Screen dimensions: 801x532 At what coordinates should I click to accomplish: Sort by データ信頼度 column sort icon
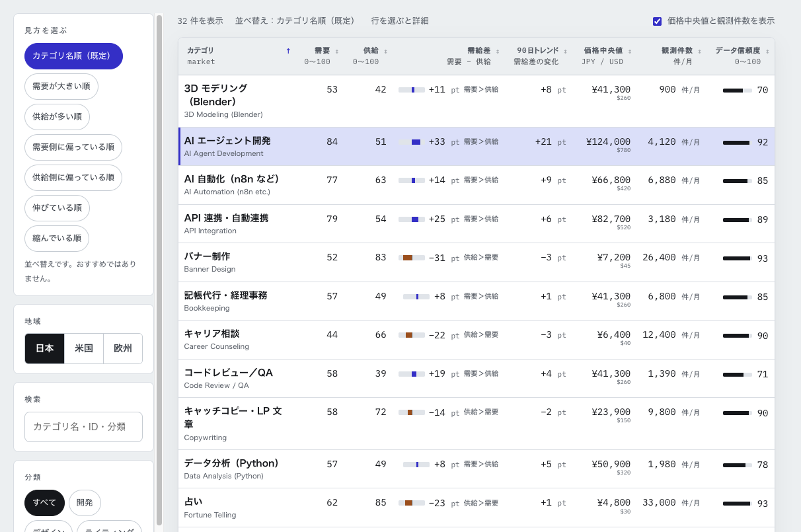[767, 51]
